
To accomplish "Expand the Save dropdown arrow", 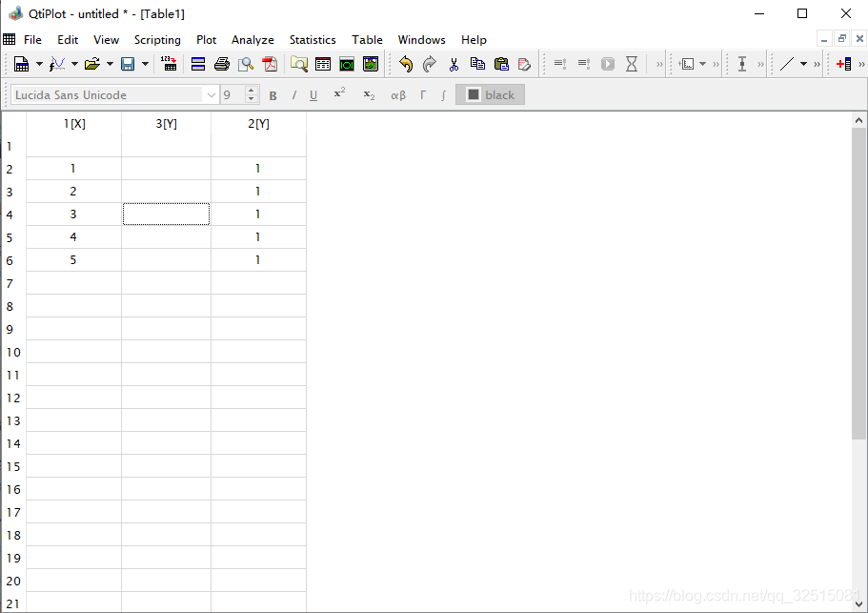I will (145, 64).
